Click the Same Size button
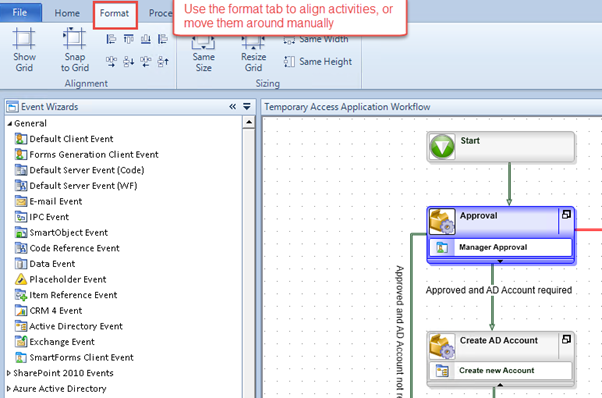This screenshot has width=602, height=398. point(203,54)
